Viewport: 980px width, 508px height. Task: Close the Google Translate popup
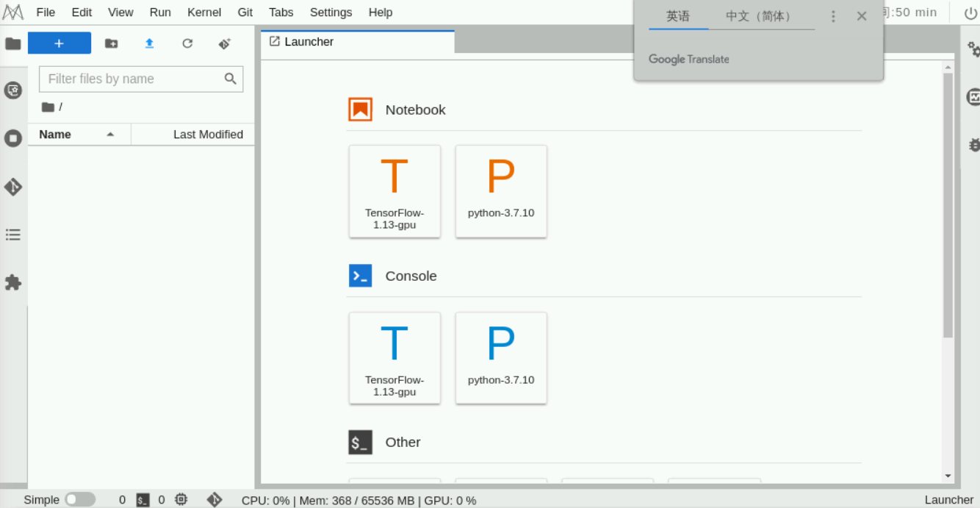[862, 16]
